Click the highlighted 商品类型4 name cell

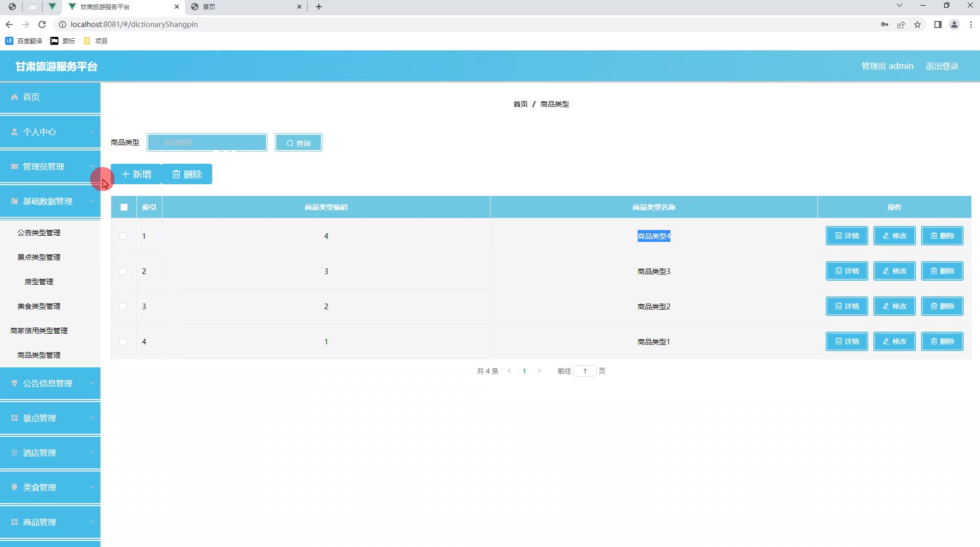(x=654, y=236)
